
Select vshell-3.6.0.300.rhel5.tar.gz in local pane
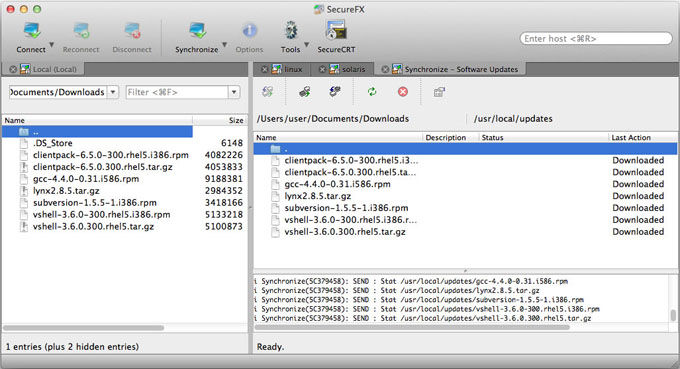pos(124,226)
